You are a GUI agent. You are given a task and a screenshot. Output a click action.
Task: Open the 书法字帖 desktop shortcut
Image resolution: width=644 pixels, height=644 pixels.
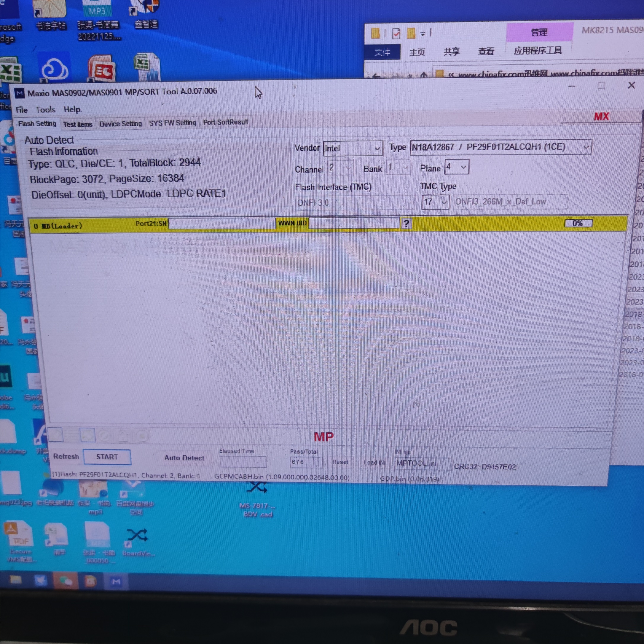coord(50,15)
